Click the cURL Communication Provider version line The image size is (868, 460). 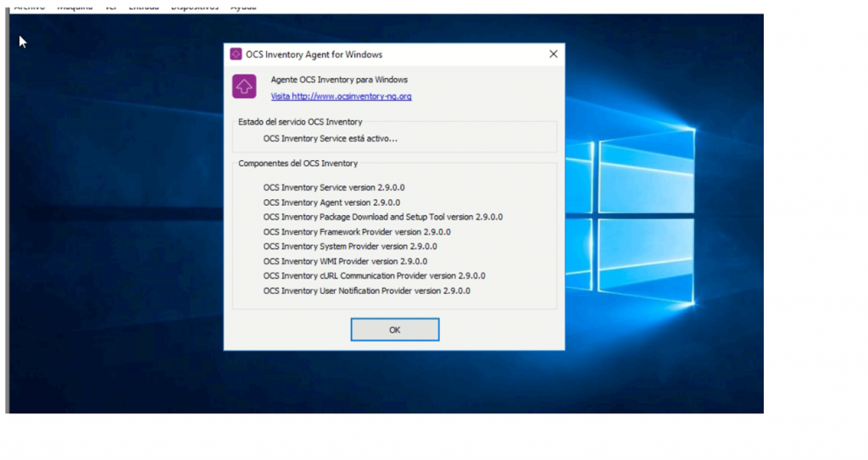point(374,275)
